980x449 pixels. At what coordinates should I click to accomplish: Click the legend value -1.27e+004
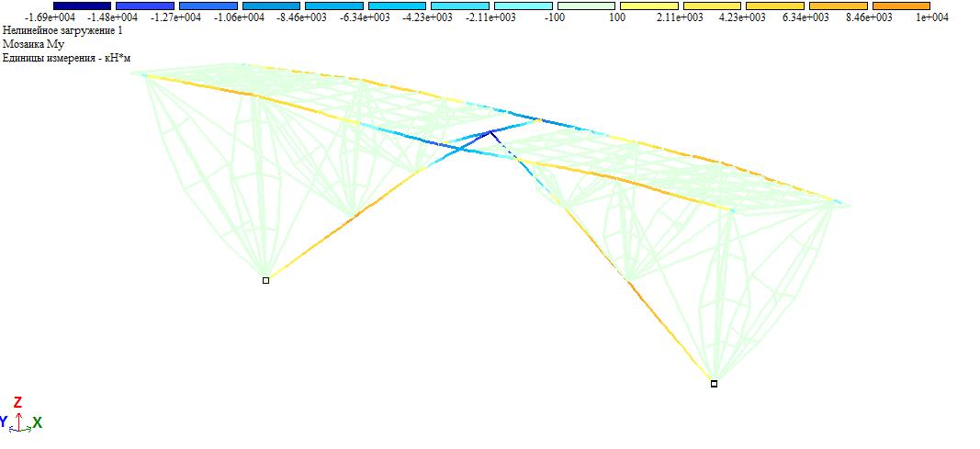175,17
